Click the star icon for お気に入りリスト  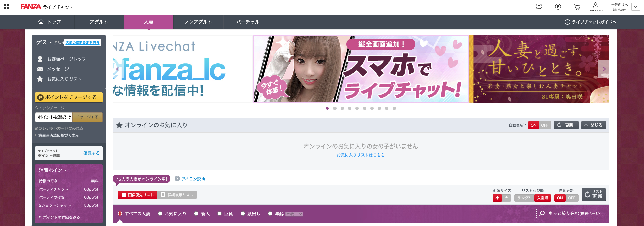[40, 79]
